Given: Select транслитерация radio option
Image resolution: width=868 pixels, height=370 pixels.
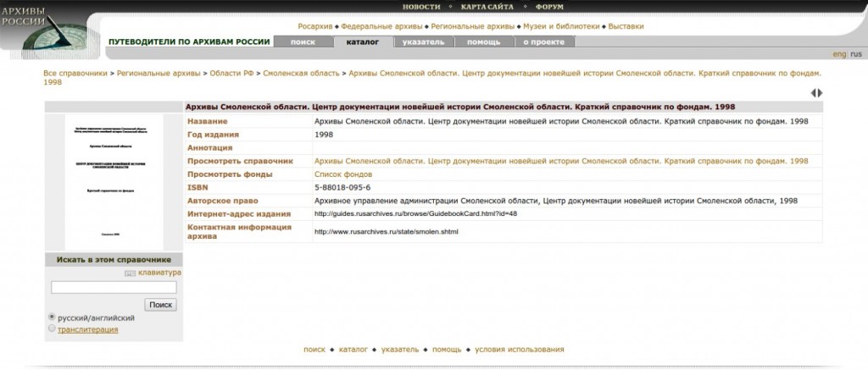Looking at the screenshot, I should 52,329.
